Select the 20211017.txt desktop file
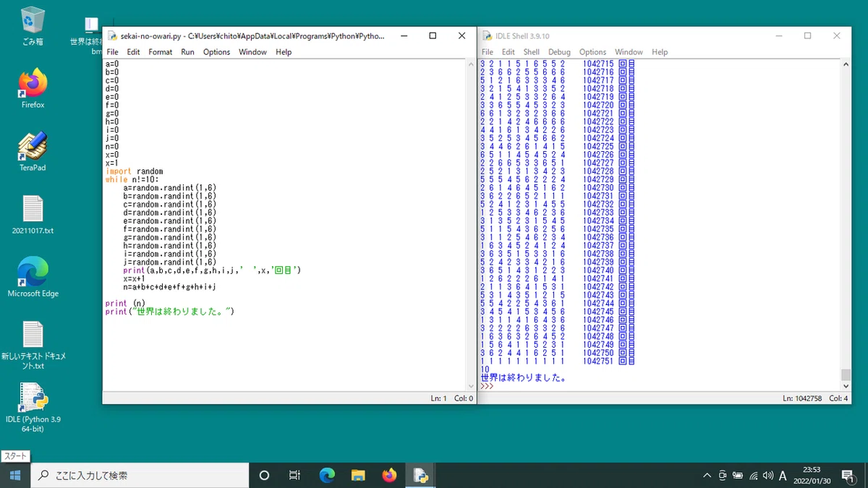 point(33,215)
